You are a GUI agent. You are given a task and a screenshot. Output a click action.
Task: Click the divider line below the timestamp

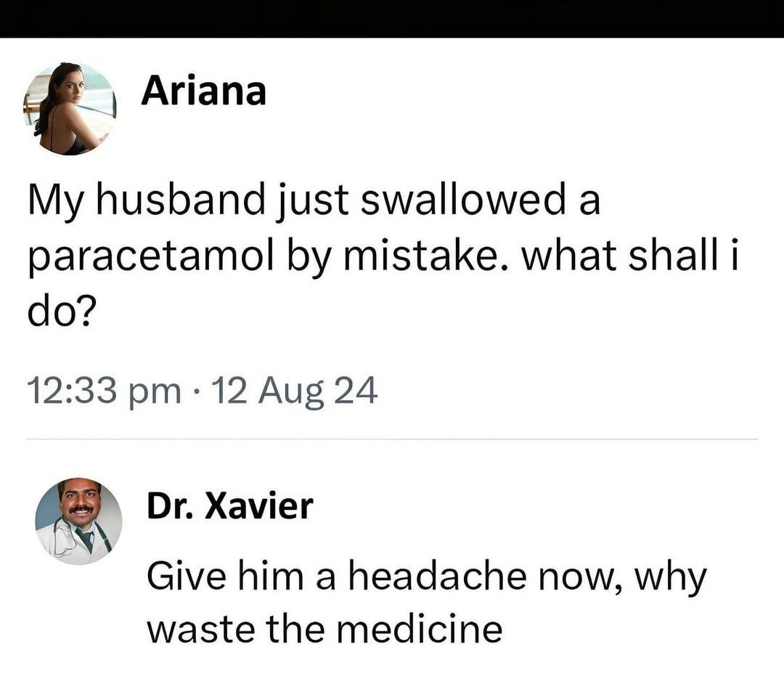click(392, 439)
